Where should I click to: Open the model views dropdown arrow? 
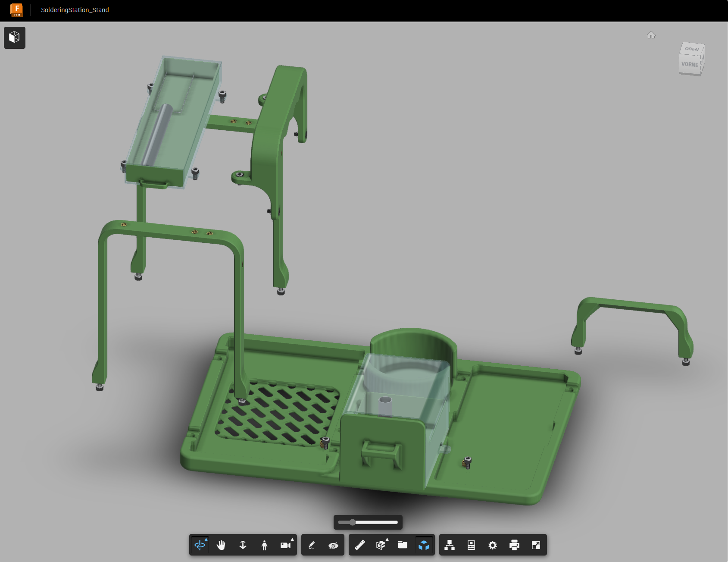[x=387, y=539]
